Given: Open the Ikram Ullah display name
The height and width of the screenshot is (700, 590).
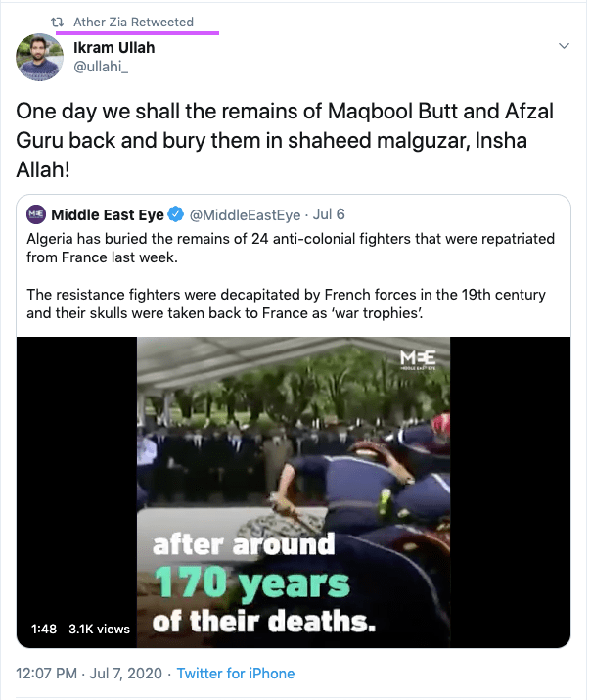Looking at the screenshot, I should [114, 47].
